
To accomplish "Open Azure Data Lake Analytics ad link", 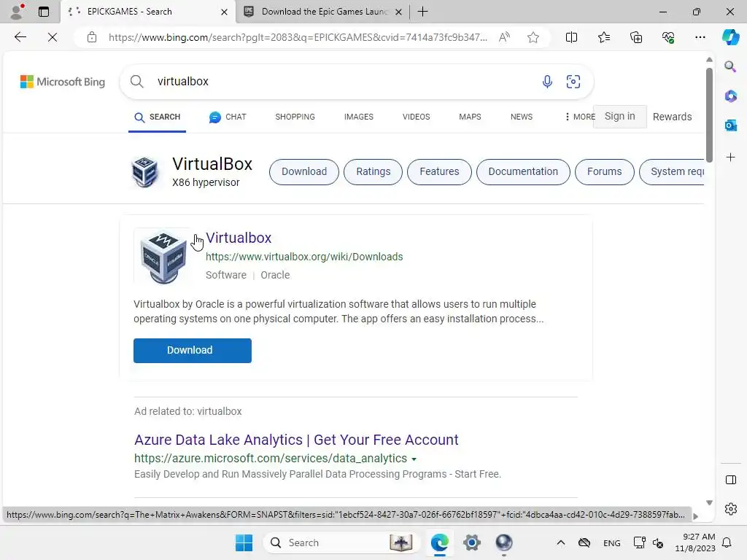I will point(296,440).
